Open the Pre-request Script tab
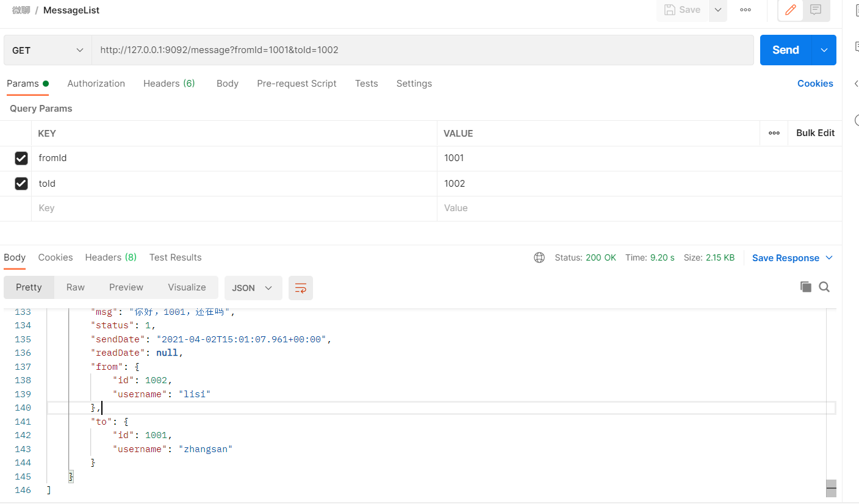The width and height of the screenshot is (859, 504). tap(297, 84)
